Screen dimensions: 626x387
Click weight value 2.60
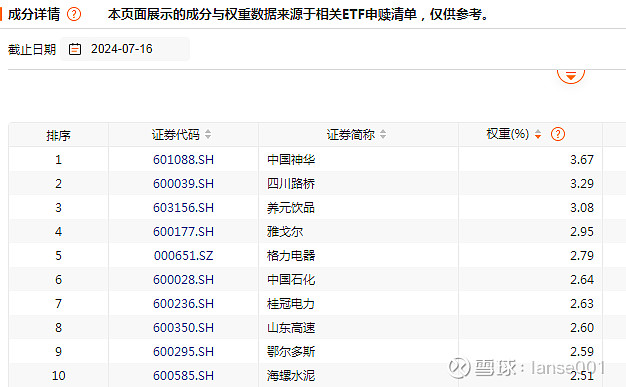[582, 327]
